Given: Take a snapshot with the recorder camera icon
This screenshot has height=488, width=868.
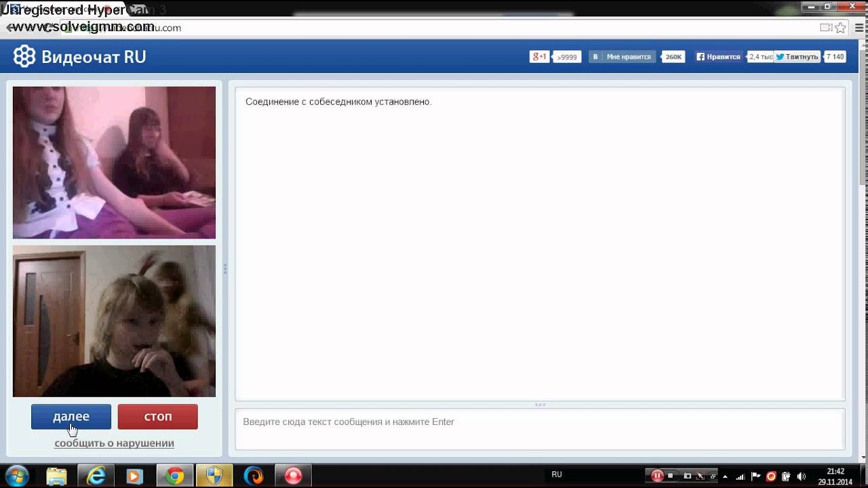Looking at the screenshot, I should (x=687, y=476).
